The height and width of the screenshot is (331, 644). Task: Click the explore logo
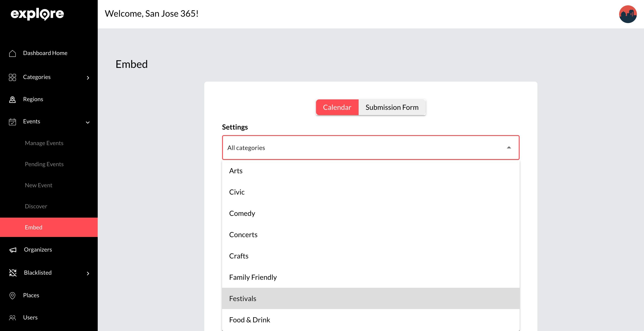[x=37, y=14]
